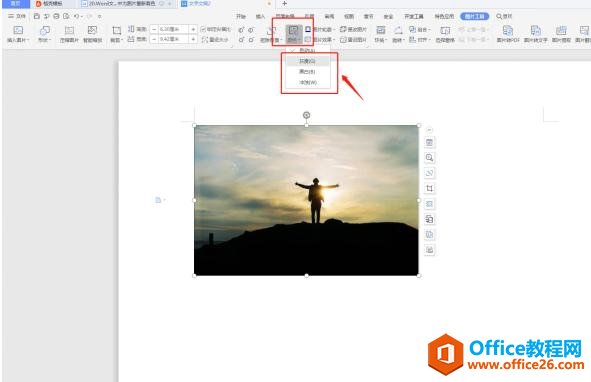The height and width of the screenshot is (382, 591).
Task: Switch to the Picture Tools (图片工具) ribbon tab
Action: (x=475, y=16)
